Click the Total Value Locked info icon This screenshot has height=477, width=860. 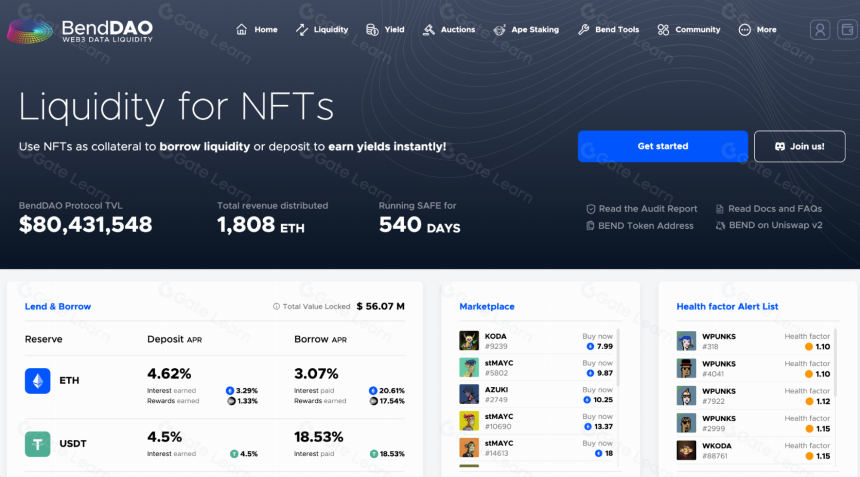tap(276, 306)
